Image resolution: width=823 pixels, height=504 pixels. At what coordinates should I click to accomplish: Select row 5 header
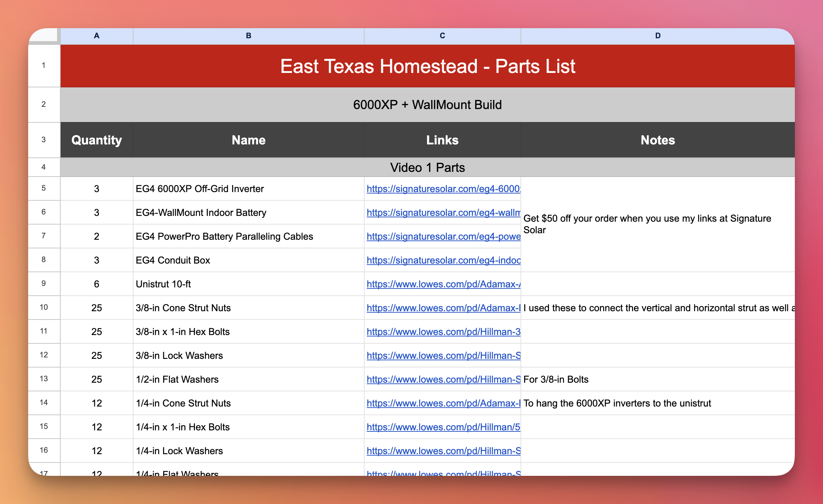pos(44,188)
